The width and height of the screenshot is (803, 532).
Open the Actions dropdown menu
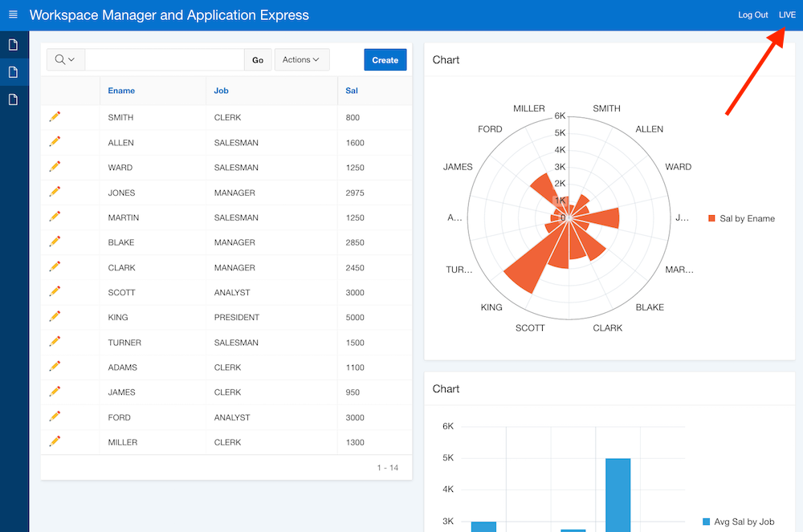click(x=301, y=59)
